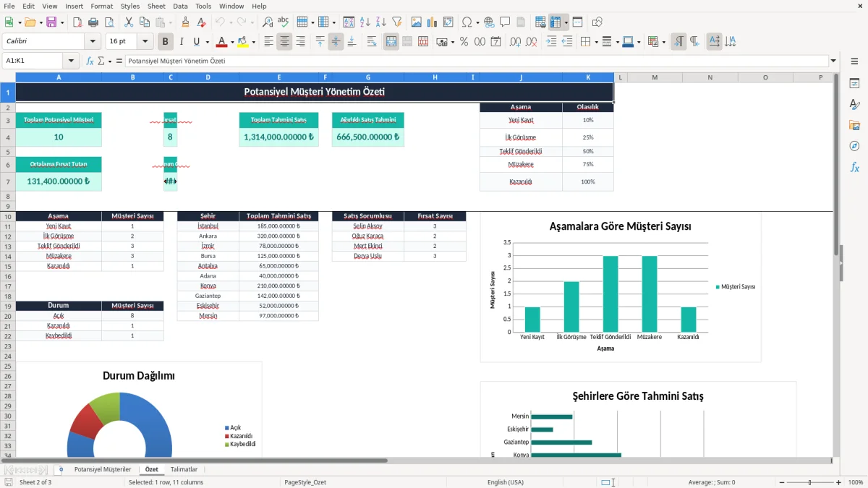Switch to Potansiyel Müşteriler sheet tab
868x488 pixels.
click(103, 469)
